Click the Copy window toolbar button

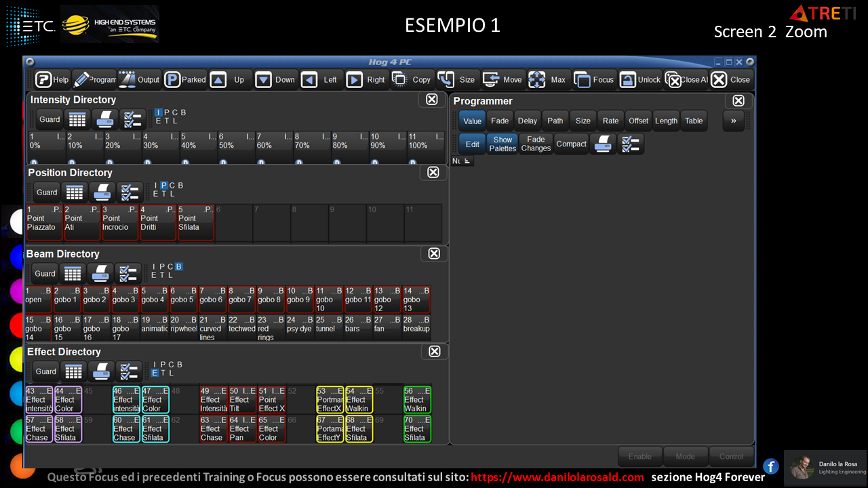[412, 79]
